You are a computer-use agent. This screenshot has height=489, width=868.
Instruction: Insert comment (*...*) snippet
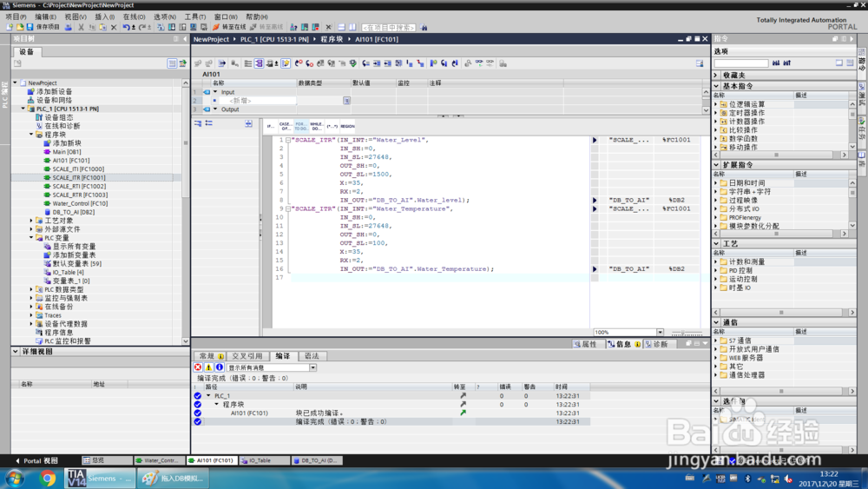click(332, 126)
